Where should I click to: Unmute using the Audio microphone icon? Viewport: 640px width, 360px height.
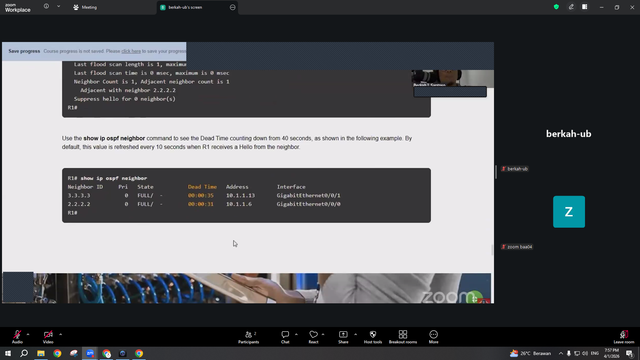click(17, 335)
